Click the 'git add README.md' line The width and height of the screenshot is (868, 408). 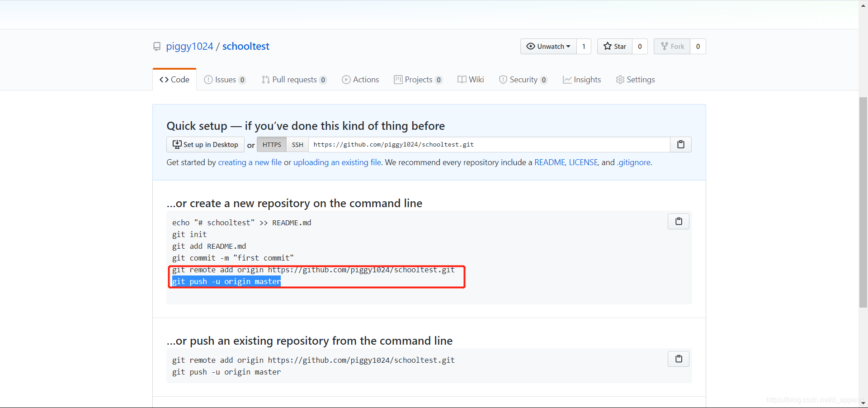(x=209, y=246)
